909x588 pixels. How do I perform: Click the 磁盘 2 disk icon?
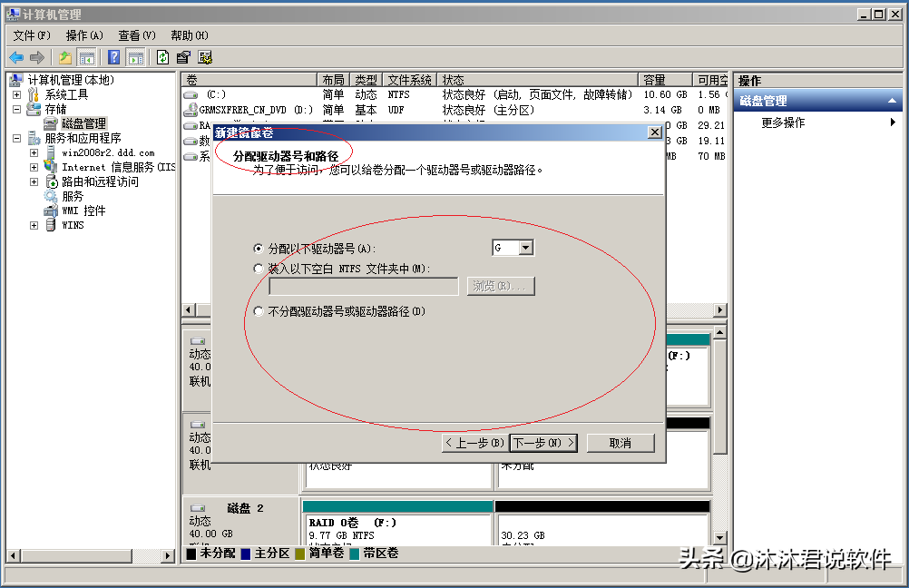tap(199, 508)
